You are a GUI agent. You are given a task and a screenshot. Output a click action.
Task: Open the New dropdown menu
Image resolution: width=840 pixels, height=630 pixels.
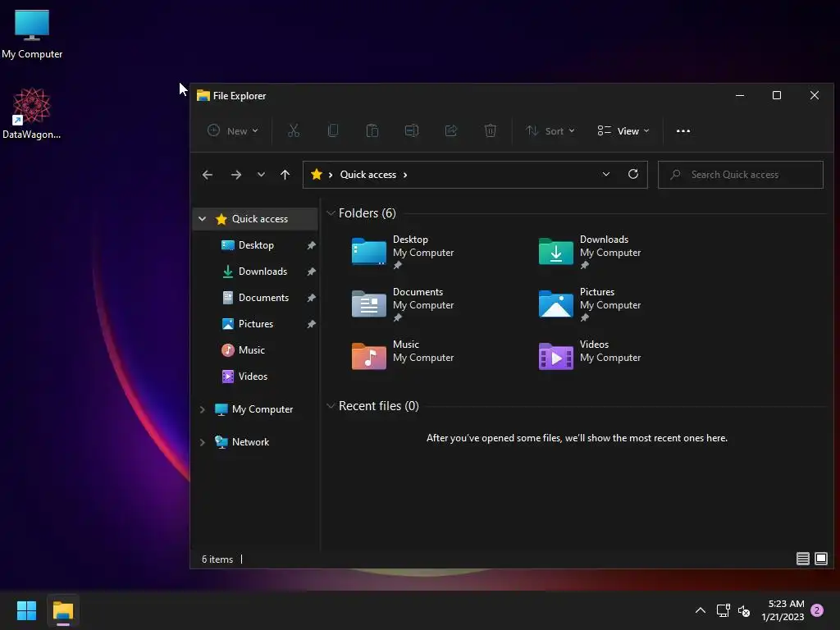232,130
